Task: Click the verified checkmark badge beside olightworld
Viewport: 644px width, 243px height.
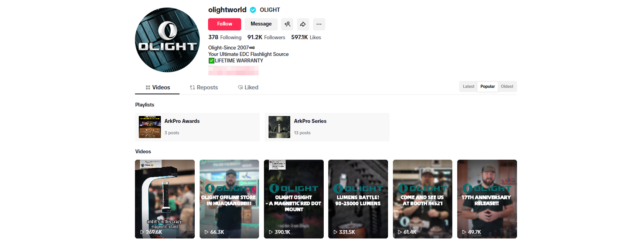Action: (253, 10)
